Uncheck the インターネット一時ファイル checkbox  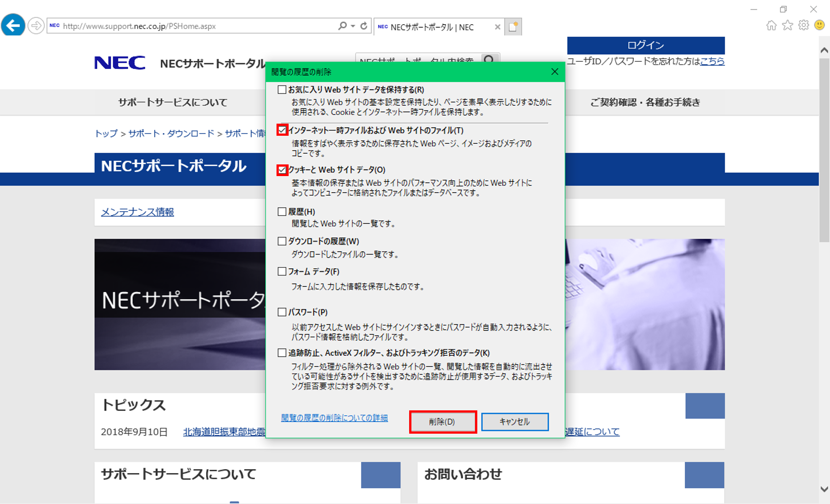[282, 130]
